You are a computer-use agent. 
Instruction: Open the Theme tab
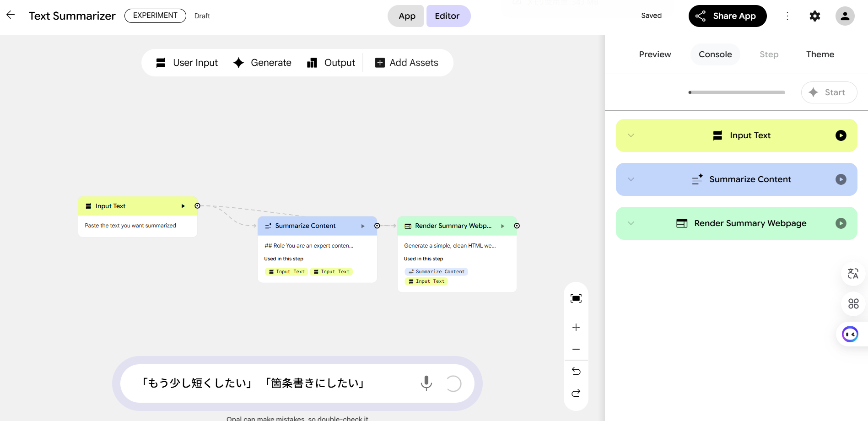click(820, 54)
